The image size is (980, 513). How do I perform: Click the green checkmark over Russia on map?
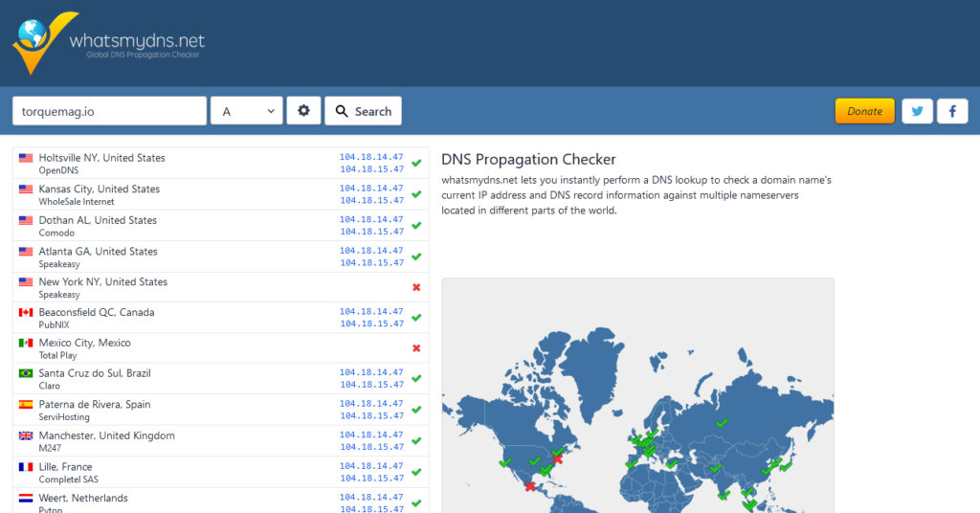pos(722,423)
